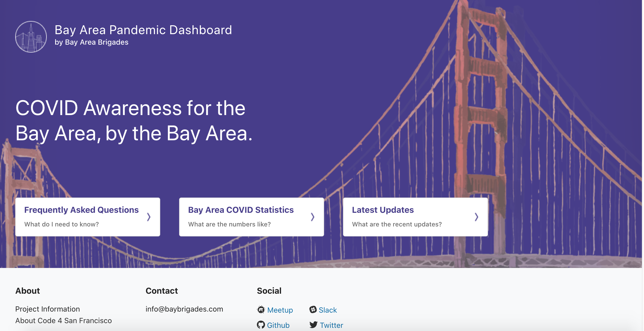Open the Github text link
Screen dimensions: 644x331
point(278,325)
